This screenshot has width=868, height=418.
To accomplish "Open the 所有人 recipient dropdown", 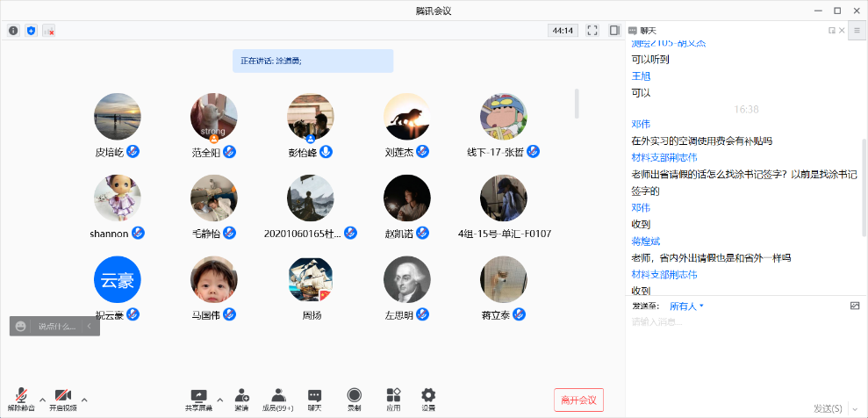I will pos(686,306).
